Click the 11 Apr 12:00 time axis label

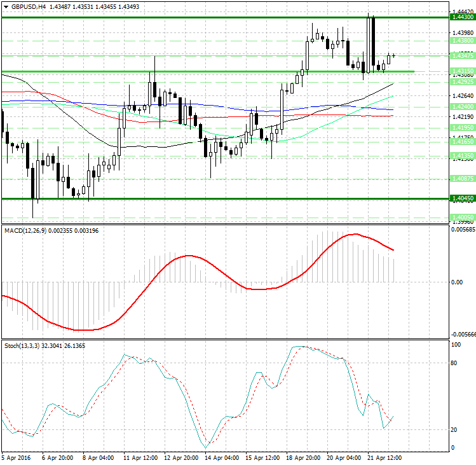pyautogui.click(x=139, y=457)
